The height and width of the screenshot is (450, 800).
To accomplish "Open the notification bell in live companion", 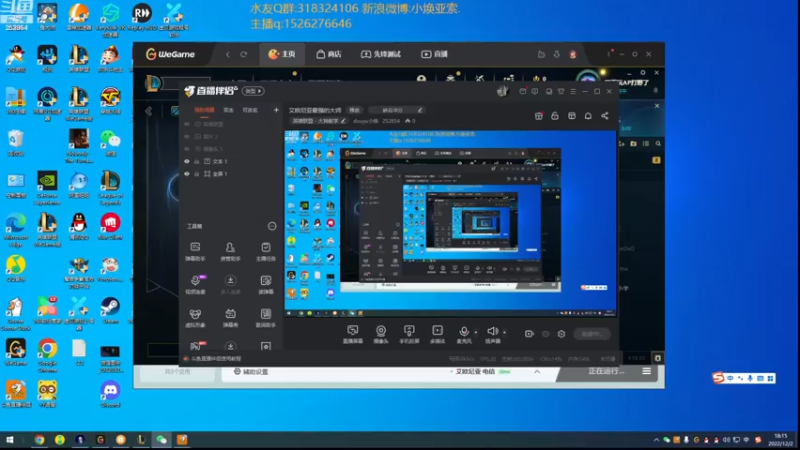I will (x=588, y=116).
